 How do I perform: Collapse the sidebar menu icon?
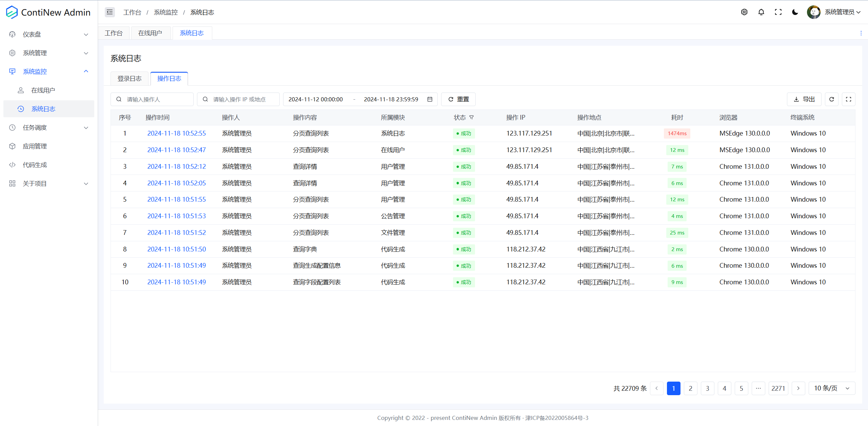pyautogui.click(x=110, y=12)
